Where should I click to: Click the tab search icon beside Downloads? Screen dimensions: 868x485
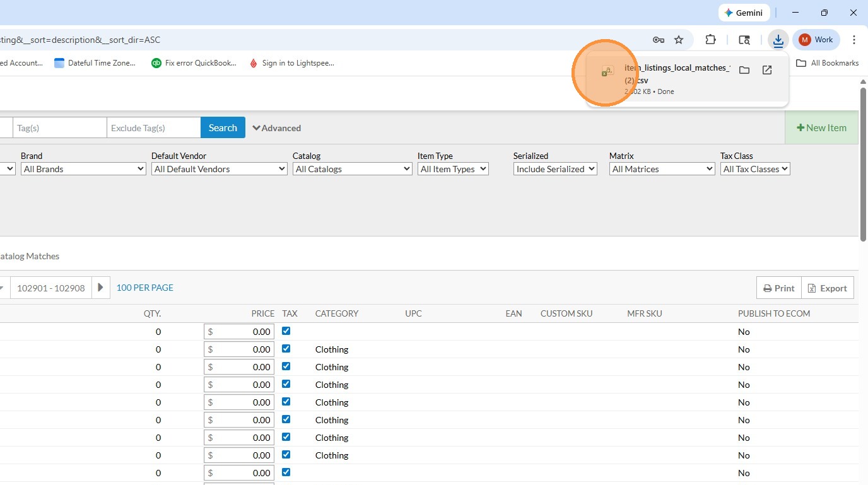(x=744, y=40)
